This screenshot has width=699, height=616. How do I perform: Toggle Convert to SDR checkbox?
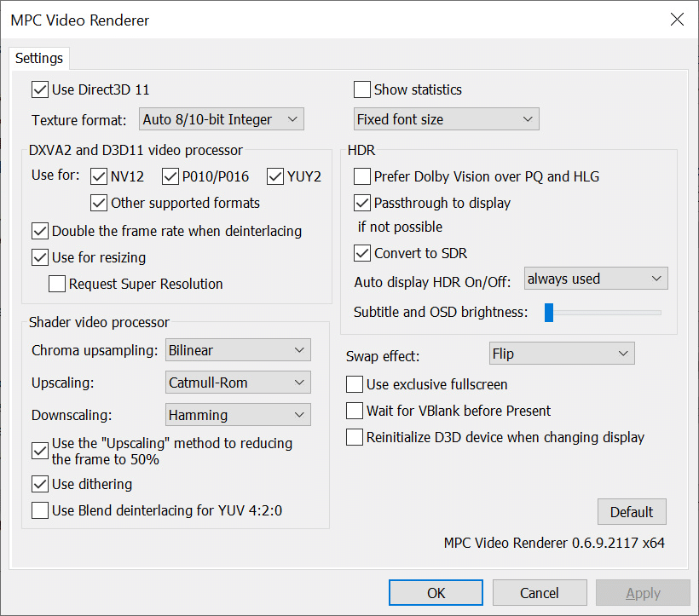pyautogui.click(x=362, y=253)
